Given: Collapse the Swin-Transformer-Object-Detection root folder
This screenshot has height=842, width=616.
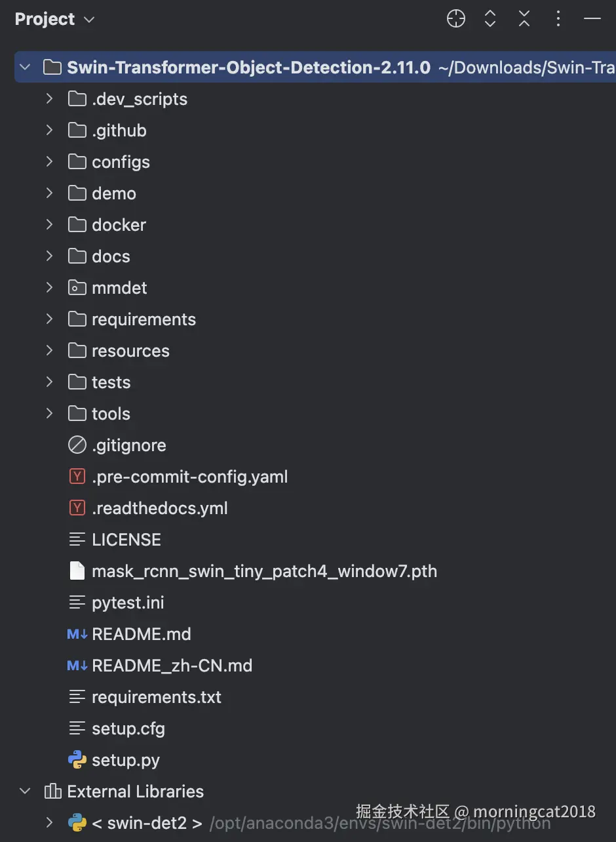Looking at the screenshot, I should point(26,67).
